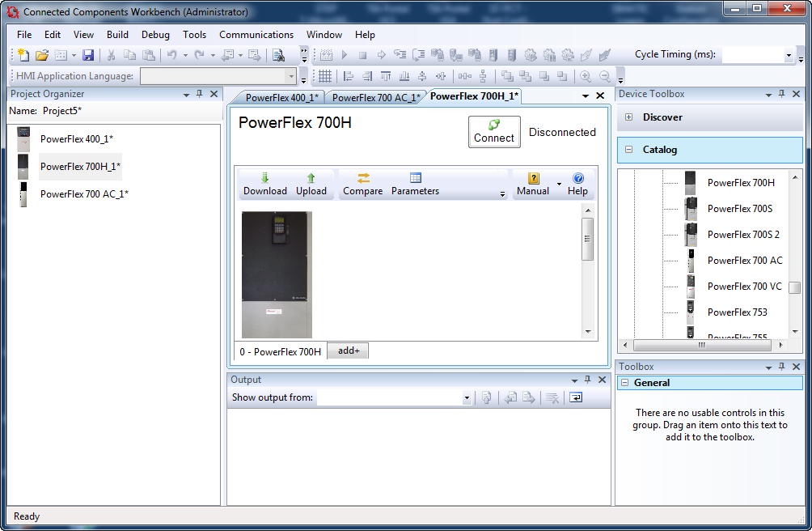Click the Catalog vertical scrollbar thumb
This screenshot has width=812, height=531.
point(795,287)
